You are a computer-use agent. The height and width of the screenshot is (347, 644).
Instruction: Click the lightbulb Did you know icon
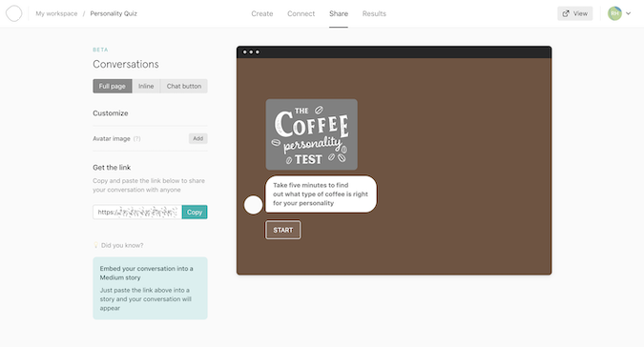point(96,245)
